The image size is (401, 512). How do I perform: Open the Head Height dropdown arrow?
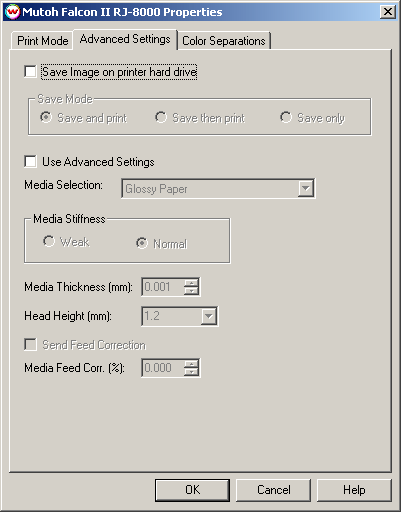click(209, 316)
